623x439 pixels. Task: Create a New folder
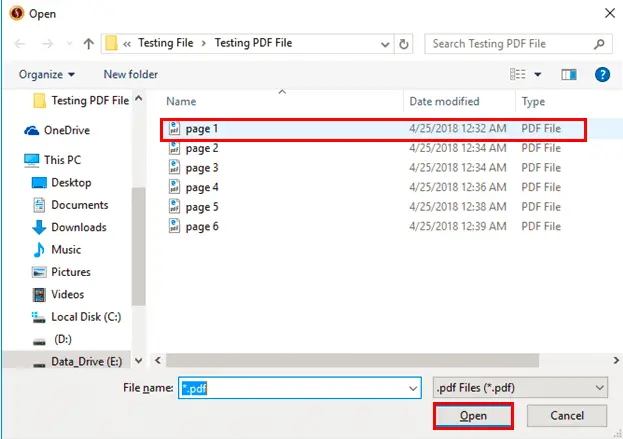click(x=131, y=74)
